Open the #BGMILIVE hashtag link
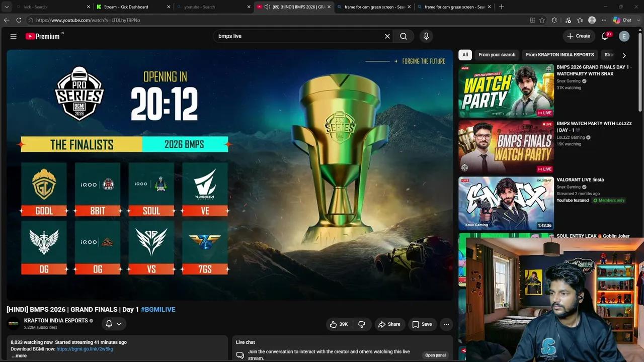644x362 pixels. tap(158, 309)
